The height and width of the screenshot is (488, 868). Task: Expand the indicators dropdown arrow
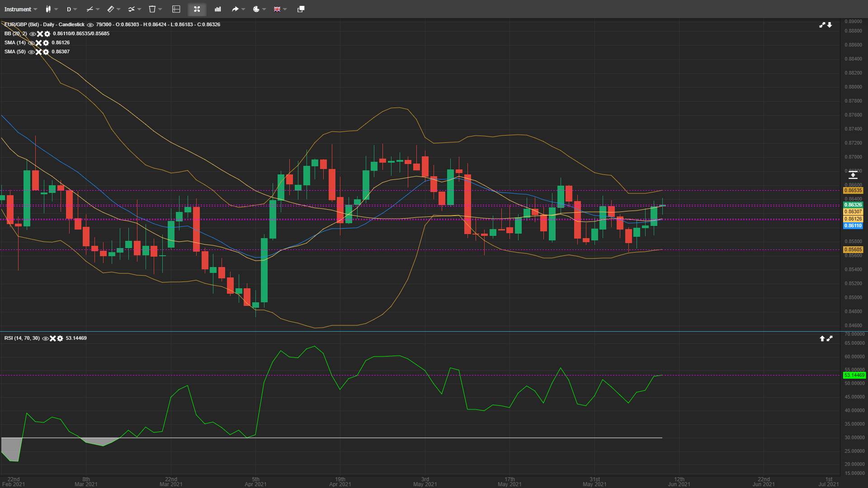pyautogui.click(x=139, y=9)
